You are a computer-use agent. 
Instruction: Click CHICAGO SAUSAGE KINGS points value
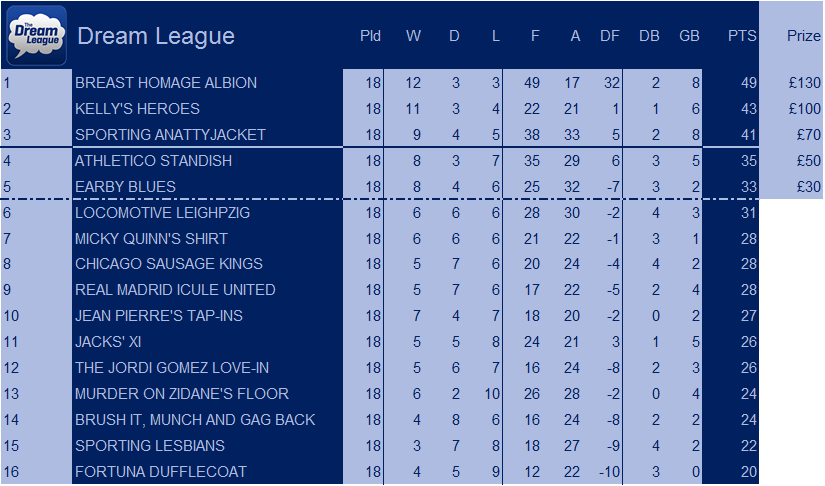(x=749, y=264)
